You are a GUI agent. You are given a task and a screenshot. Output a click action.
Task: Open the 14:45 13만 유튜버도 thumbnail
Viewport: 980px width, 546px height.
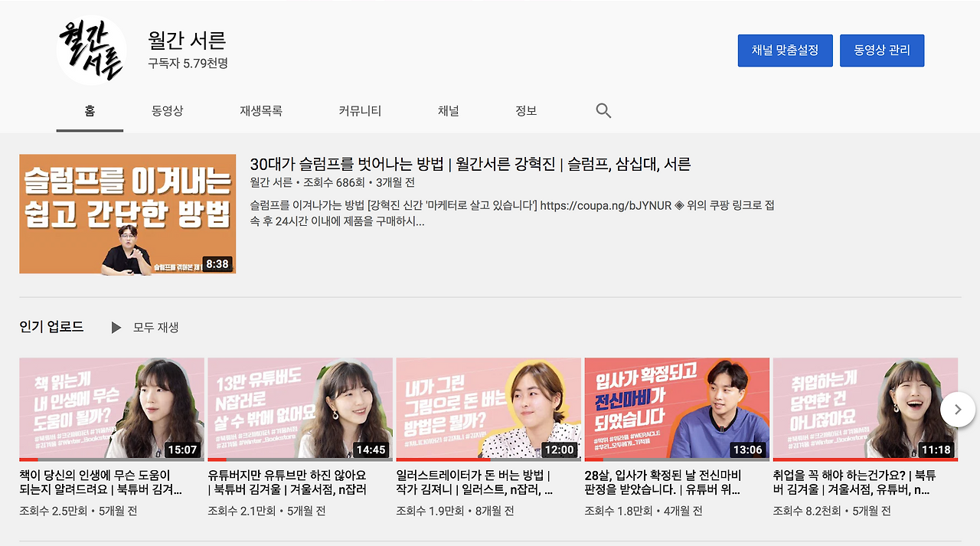click(x=300, y=410)
